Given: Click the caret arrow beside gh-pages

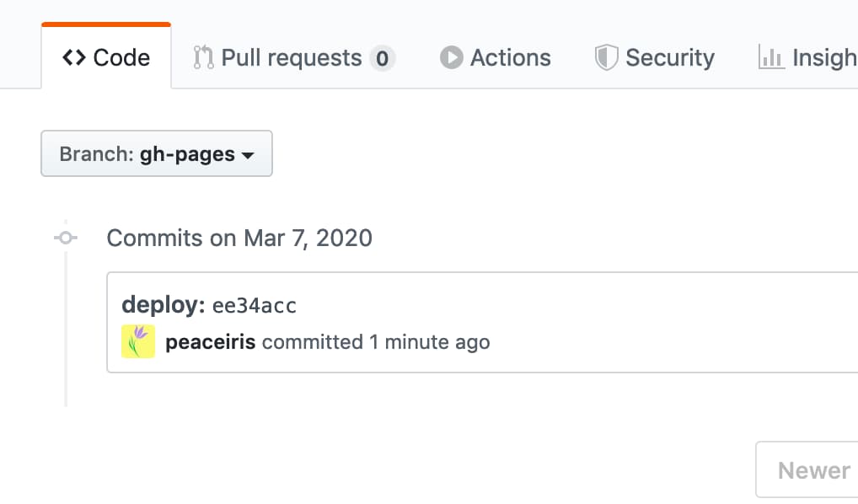Looking at the screenshot, I should pyautogui.click(x=248, y=156).
